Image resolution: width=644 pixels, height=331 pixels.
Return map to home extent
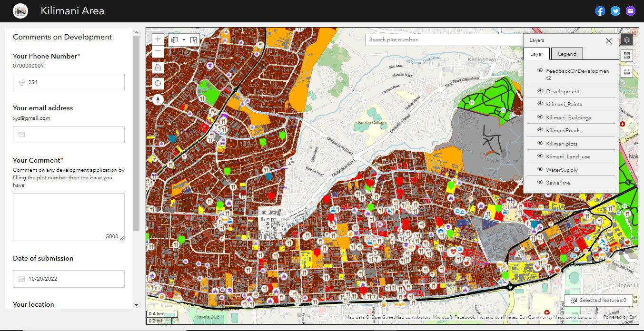pyautogui.click(x=158, y=68)
